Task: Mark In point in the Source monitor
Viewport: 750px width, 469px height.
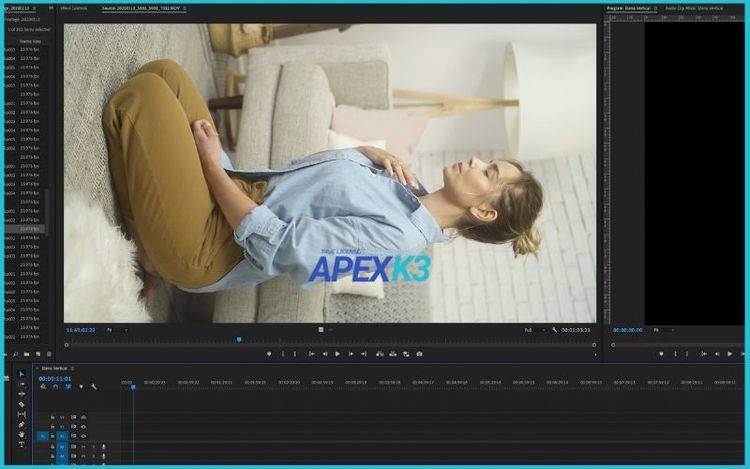Action: pyautogui.click(x=283, y=354)
